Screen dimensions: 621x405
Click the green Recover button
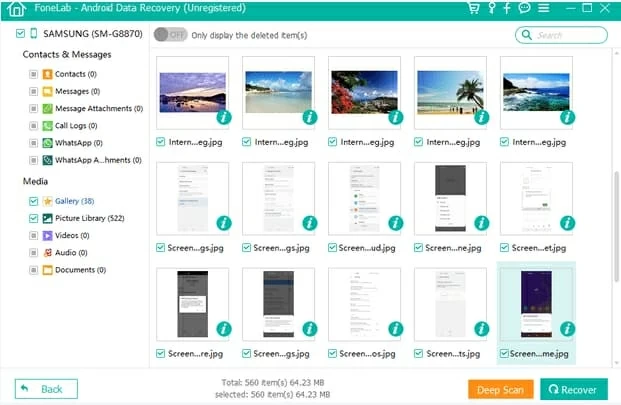click(x=574, y=389)
